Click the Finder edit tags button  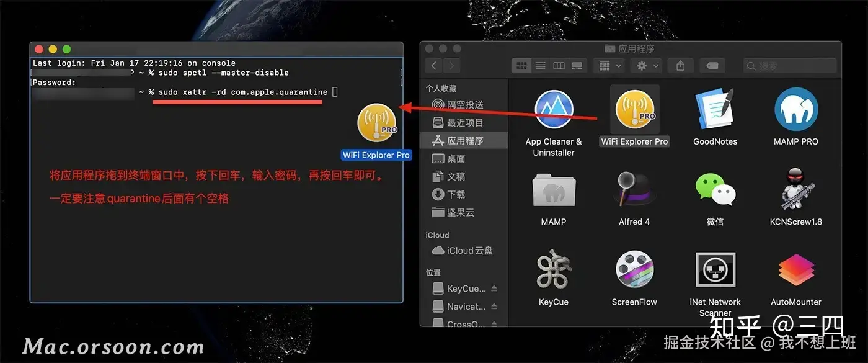tap(712, 65)
